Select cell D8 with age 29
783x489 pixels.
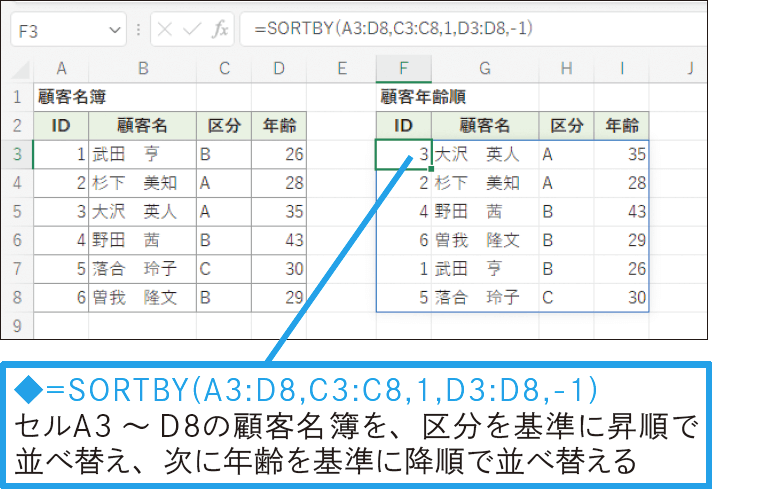pos(279,298)
